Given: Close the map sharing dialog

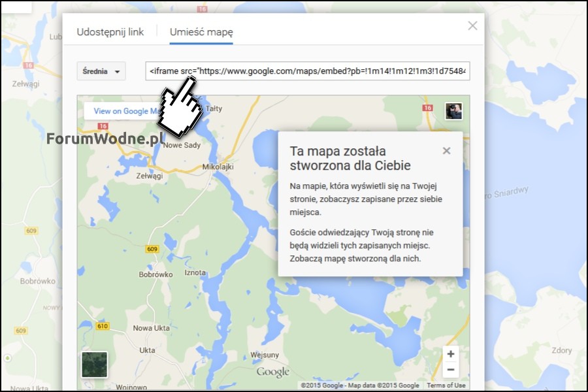Looking at the screenshot, I should tap(472, 25).
